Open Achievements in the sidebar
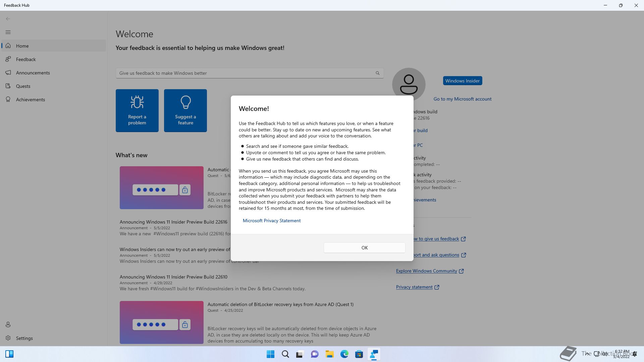The image size is (644, 362). click(x=54, y=100)
